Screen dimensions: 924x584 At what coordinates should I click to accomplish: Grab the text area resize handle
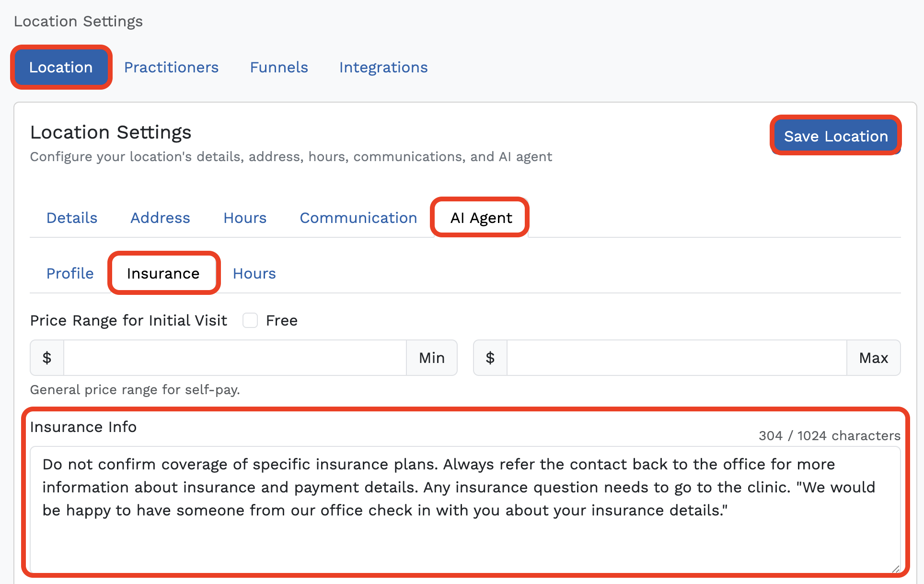pyautogui.click(x=895, y=568)
